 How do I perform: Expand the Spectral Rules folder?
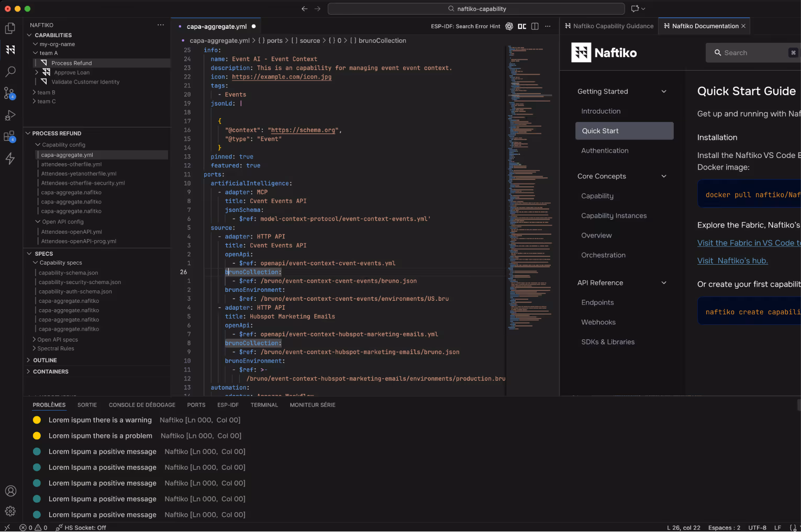[x=34, y=348]
